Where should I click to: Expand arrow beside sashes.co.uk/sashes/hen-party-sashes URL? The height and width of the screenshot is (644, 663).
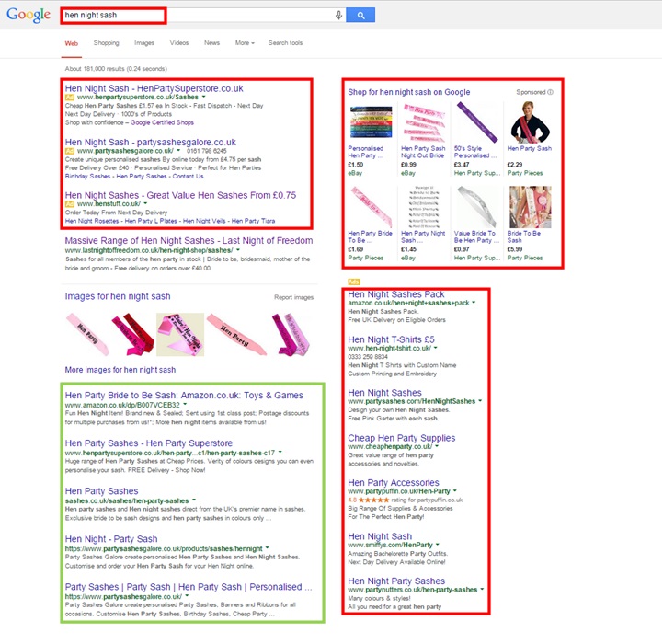point(194,500)
